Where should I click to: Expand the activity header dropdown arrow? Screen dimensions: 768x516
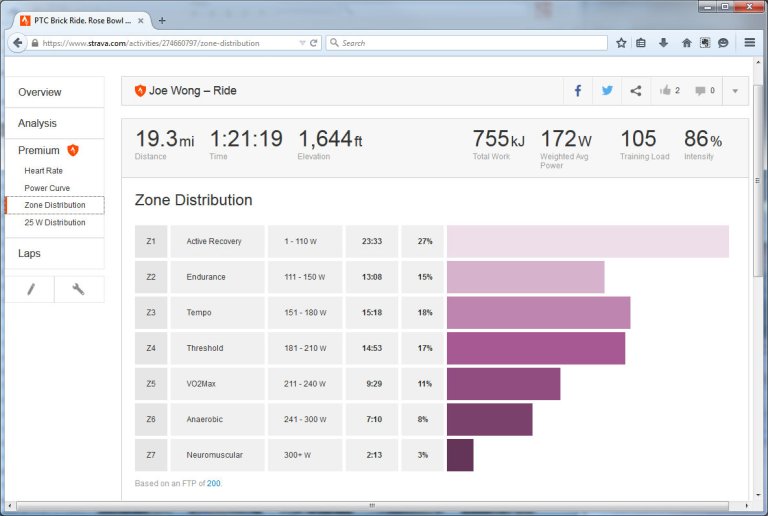tap(735, 91)
